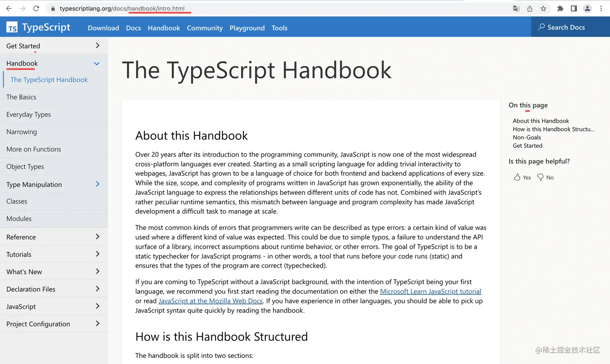
Task: Click the padlock site info icon
Action: pos(53,8)
